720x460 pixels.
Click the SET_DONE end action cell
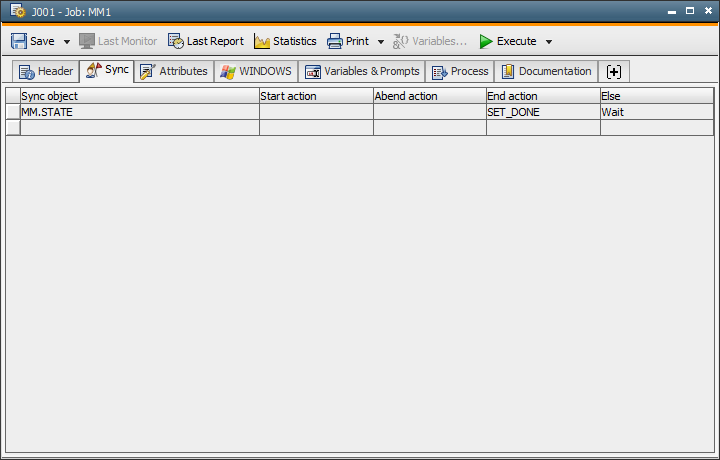coord(543,112)
